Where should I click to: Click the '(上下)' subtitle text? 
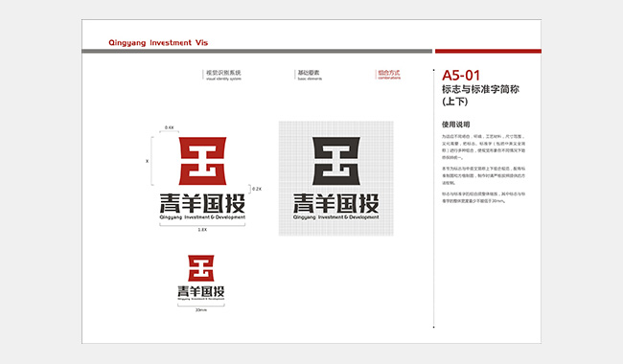pyautogui.click(x=455, y=102)
